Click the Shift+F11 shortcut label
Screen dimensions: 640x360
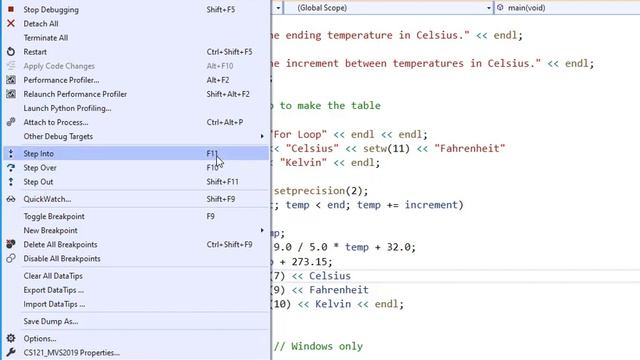tap(222, 182)
